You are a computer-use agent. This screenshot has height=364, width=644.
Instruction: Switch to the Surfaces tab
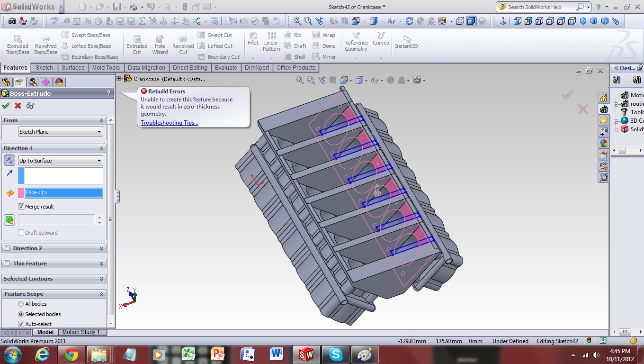pos(73,68)
